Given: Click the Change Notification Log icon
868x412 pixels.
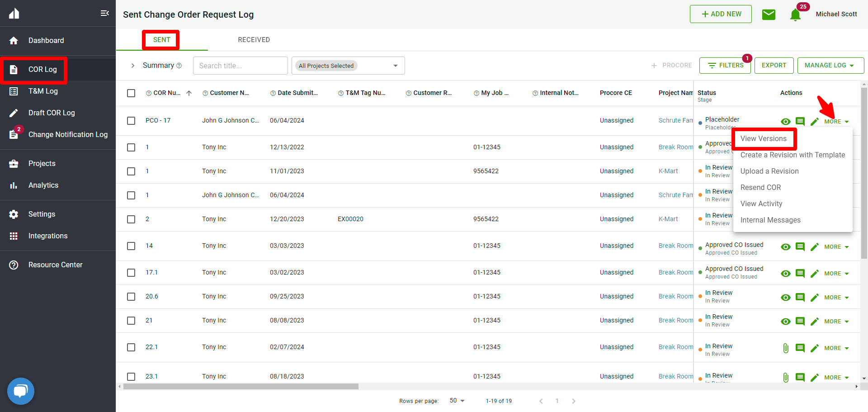Looking at the screenshot, I should [14, 134].
